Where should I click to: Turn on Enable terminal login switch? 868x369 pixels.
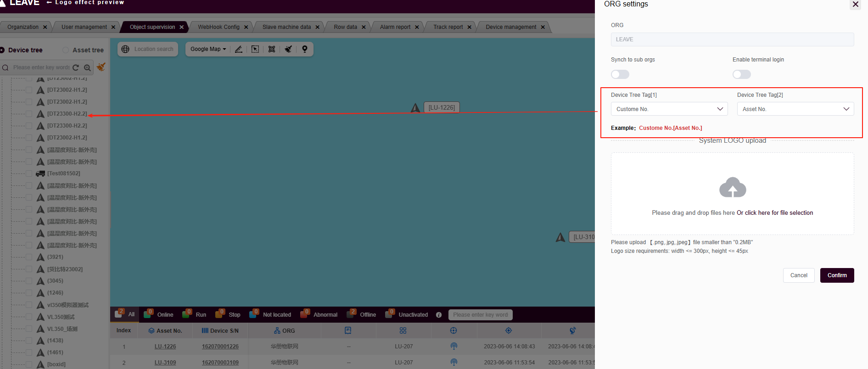tap(741, 74)
